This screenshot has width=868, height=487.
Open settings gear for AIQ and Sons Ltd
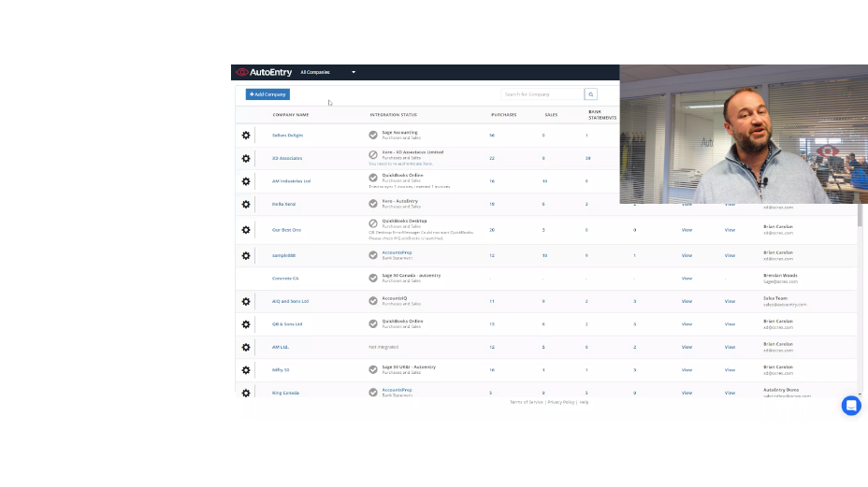(x=246, y=302)
